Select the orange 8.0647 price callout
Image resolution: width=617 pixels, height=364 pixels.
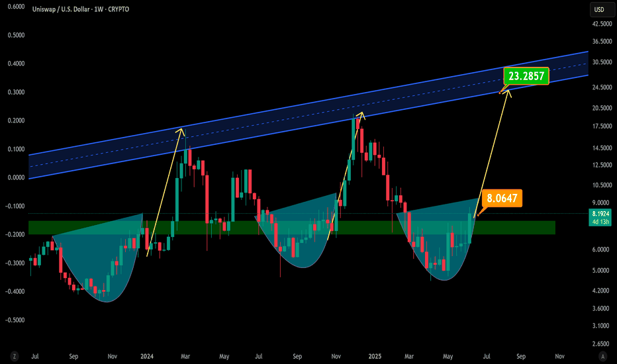tap(502, 198)
